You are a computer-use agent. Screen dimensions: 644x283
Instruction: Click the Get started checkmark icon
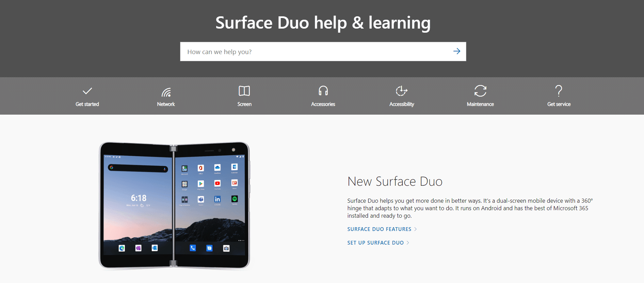87,91
